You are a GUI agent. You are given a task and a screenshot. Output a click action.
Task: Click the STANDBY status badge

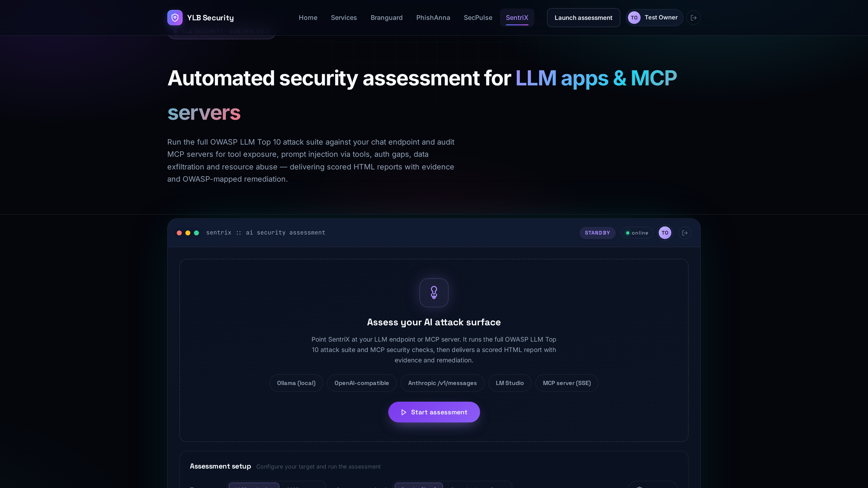coord(597,233)
